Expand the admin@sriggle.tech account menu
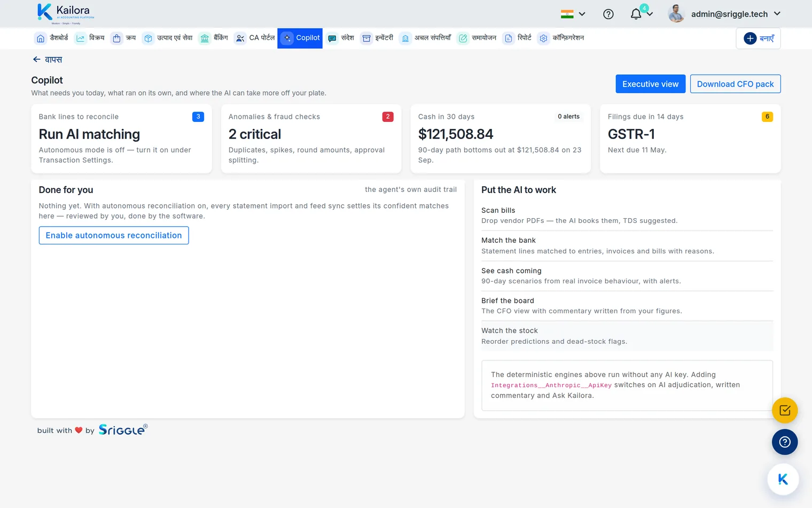The height and width of the screenshot is (508, 812). click(725, 14)
